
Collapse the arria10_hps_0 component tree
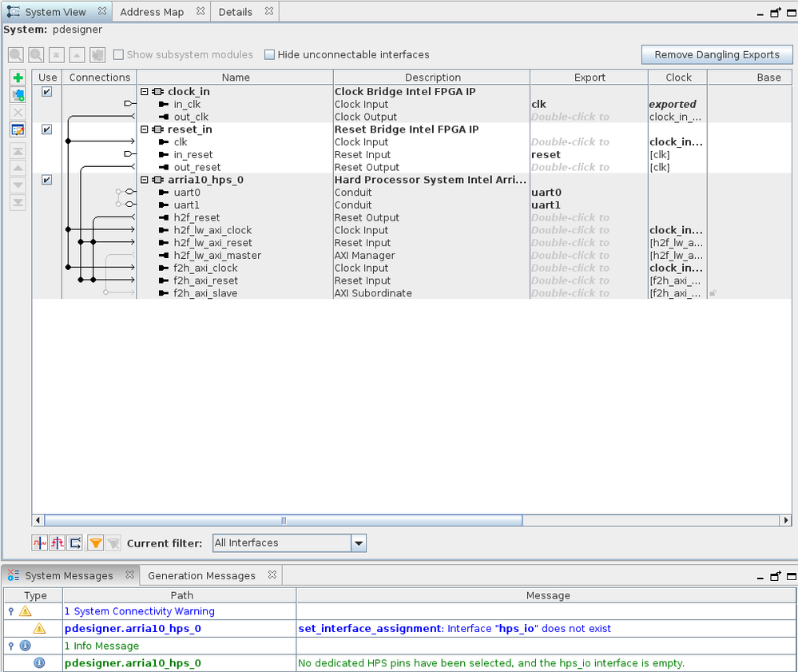145,180
